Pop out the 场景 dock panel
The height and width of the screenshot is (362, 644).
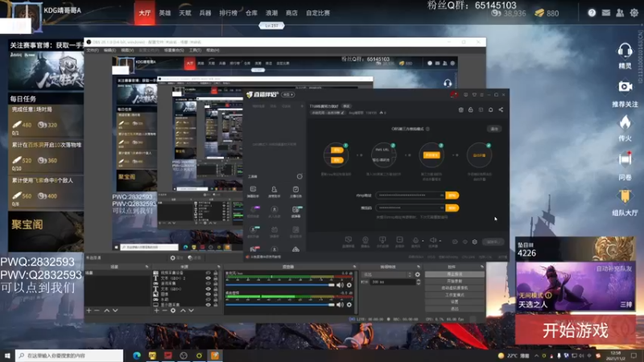click(147, 267)
